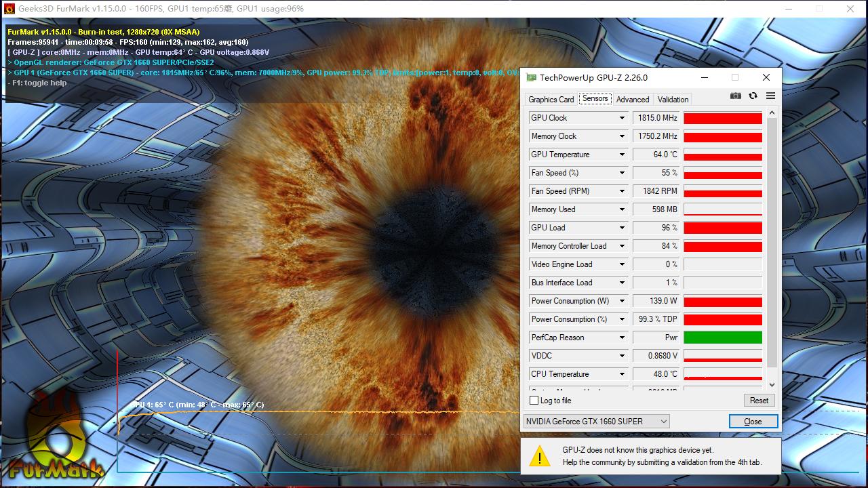Click the GPU-Z screenshot camera icon
The height and width of the screenshot is (488, 868).
736,96
